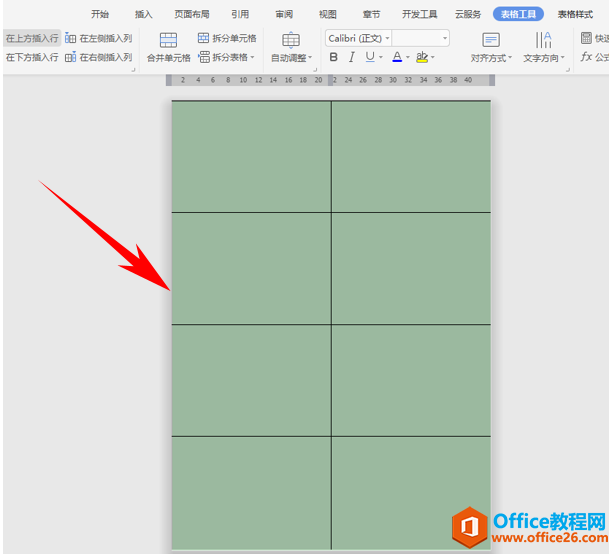
Task: Open the 引用 (References) tab
Action: pyautogui.click(x=240, y=15)
